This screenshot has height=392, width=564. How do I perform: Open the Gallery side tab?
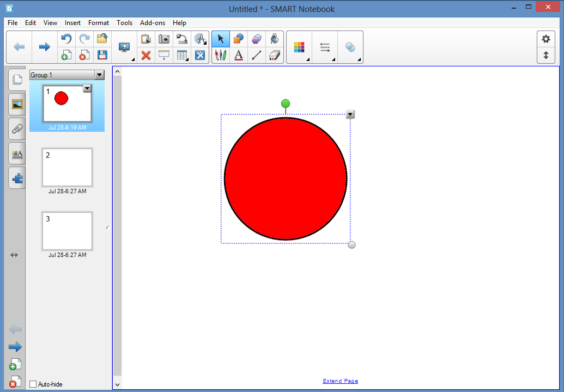coord(17,104)
